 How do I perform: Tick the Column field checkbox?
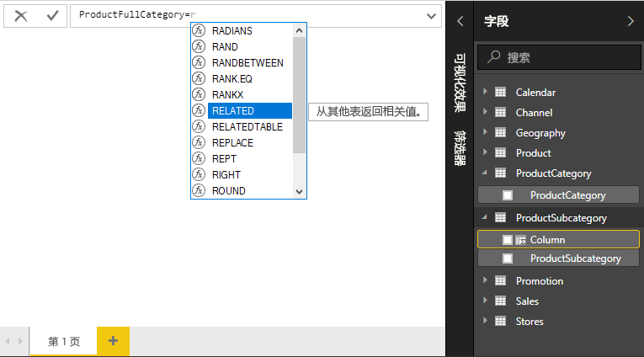507,240
